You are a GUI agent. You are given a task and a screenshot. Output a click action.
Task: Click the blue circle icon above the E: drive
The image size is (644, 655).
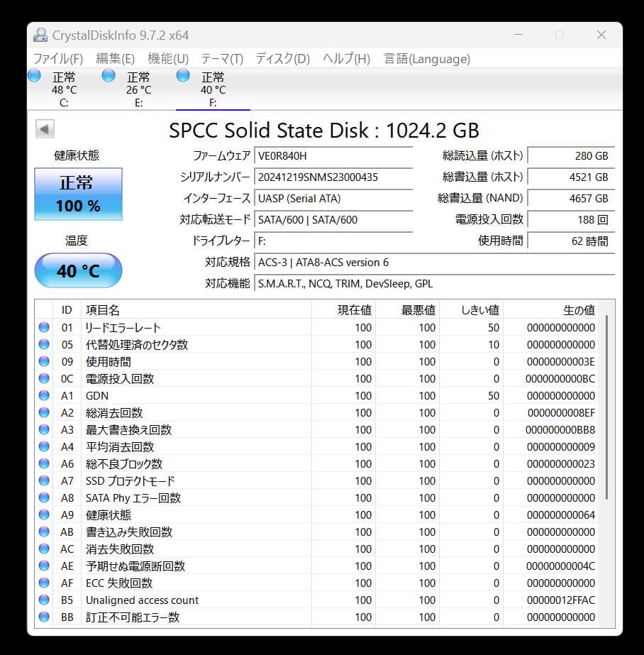pyautogui.click(x=108, y=75)
